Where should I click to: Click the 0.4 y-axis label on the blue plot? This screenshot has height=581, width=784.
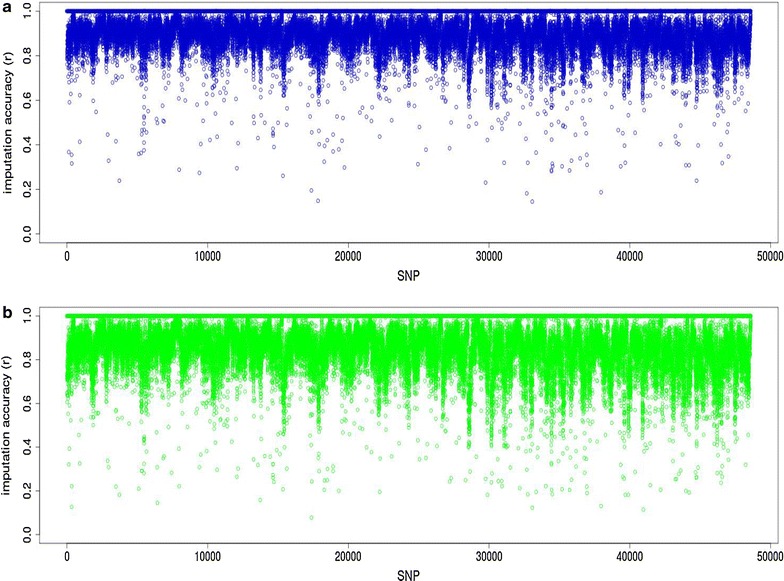coord(37,144)
